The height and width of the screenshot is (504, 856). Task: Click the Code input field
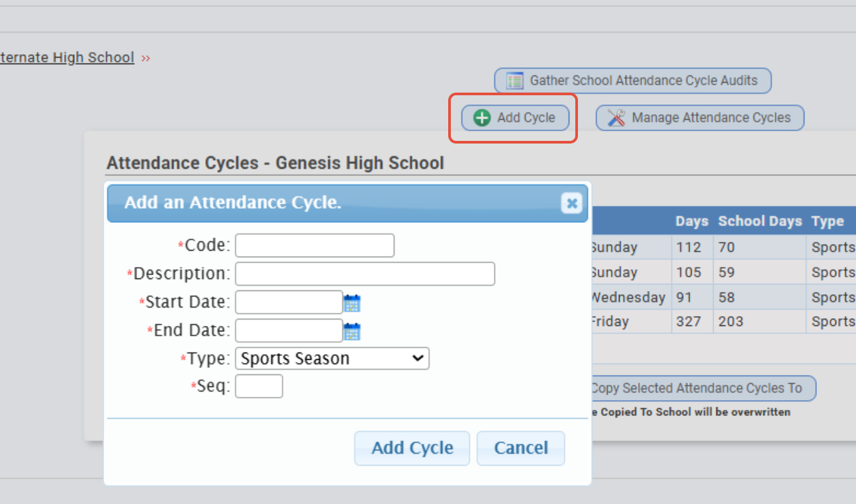pyautogui.click(x=315, y=245)
